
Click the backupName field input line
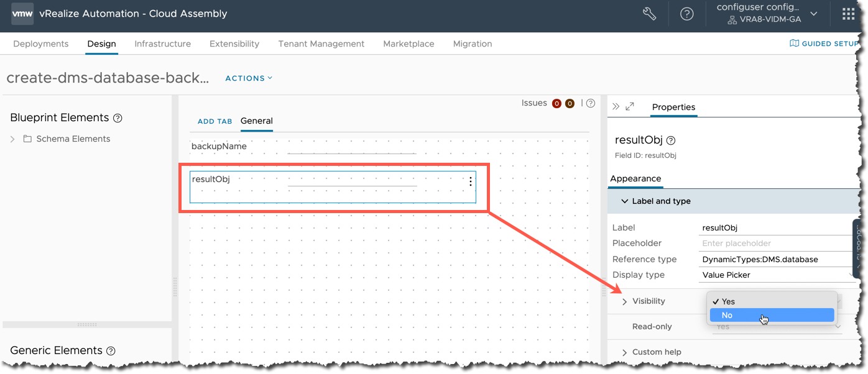pos(352,148)
